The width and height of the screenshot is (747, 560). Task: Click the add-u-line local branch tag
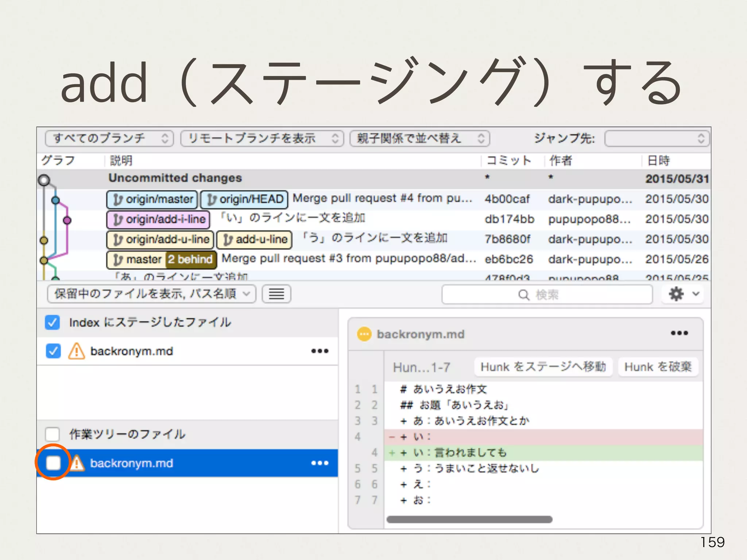pyautogui.click(x=255, y=240)
